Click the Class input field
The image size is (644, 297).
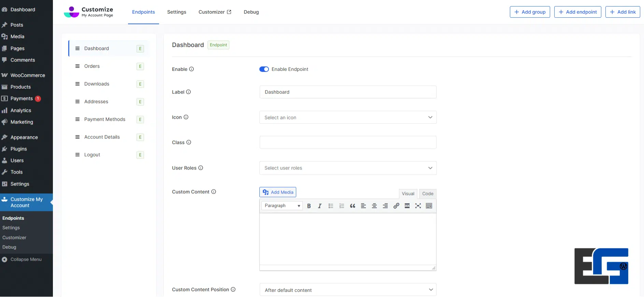[348, 143]
